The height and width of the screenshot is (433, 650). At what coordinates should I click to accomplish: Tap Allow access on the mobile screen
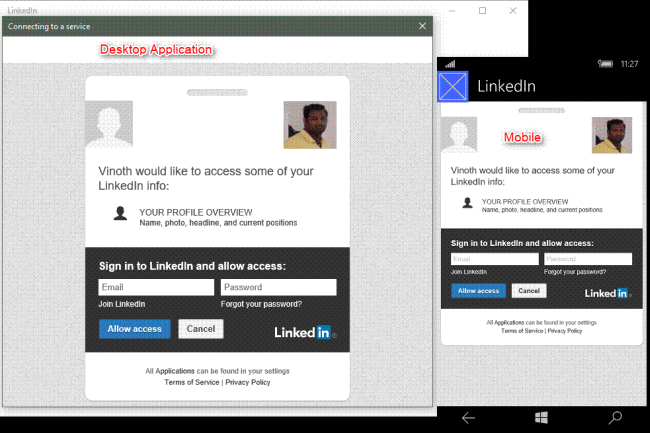[x=478, y=291]
